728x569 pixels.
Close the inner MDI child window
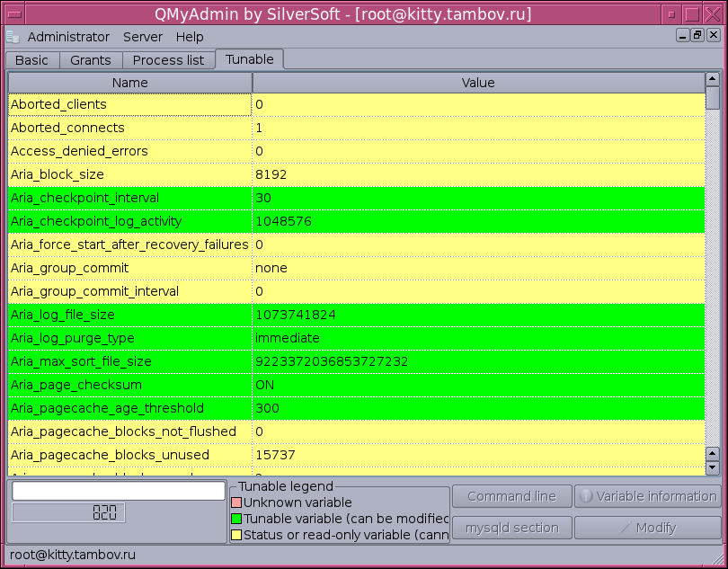[712, 36]
